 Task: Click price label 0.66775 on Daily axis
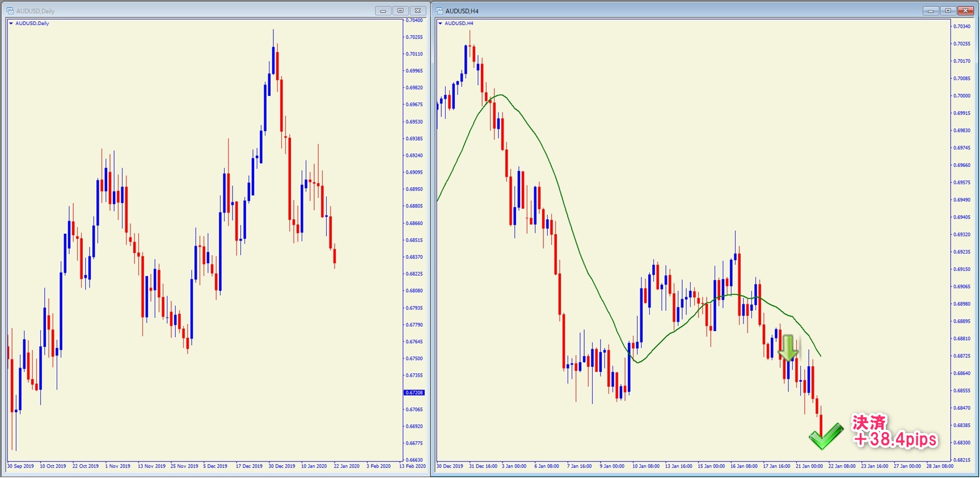[414, 443]
